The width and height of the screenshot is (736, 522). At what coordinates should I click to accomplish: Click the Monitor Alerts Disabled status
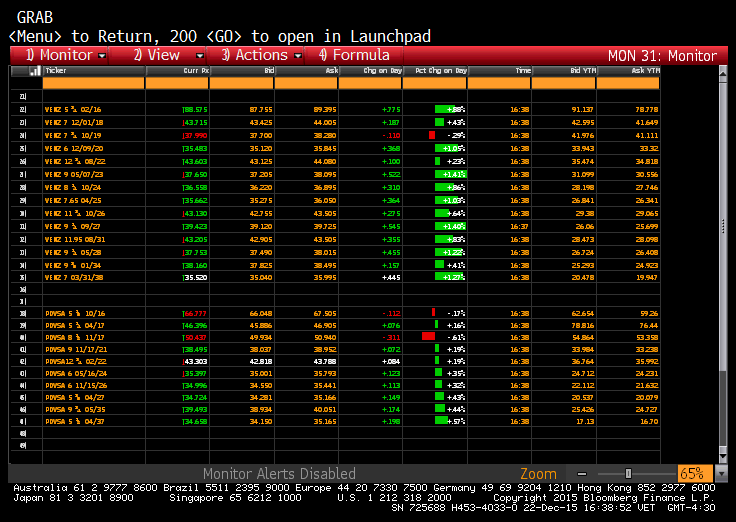(279, 474)
